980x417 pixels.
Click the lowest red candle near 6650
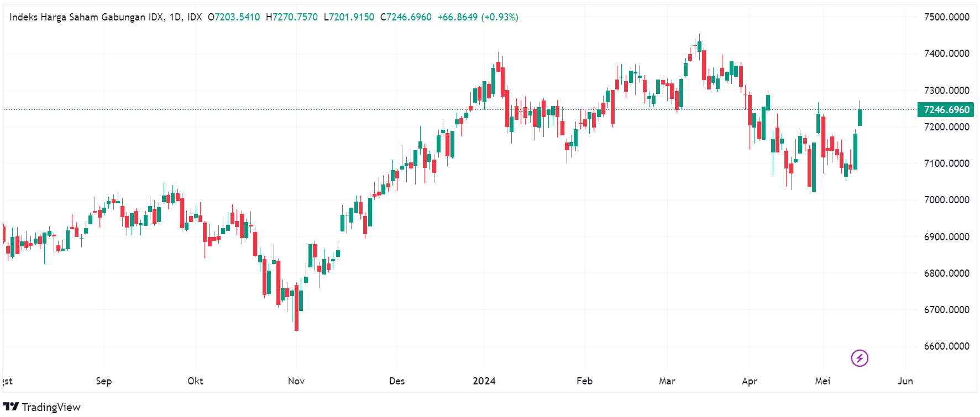click(296, 307)
